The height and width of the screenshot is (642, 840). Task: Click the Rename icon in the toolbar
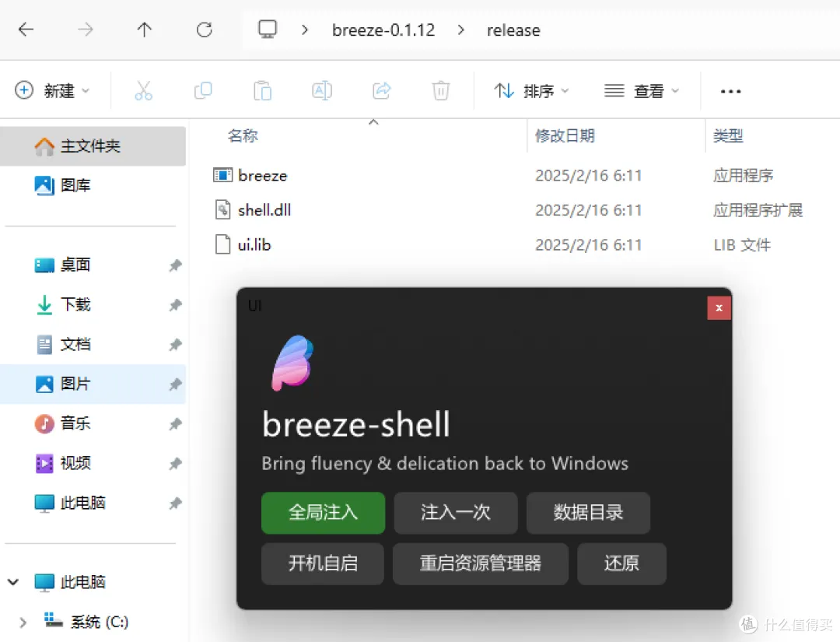322,90
